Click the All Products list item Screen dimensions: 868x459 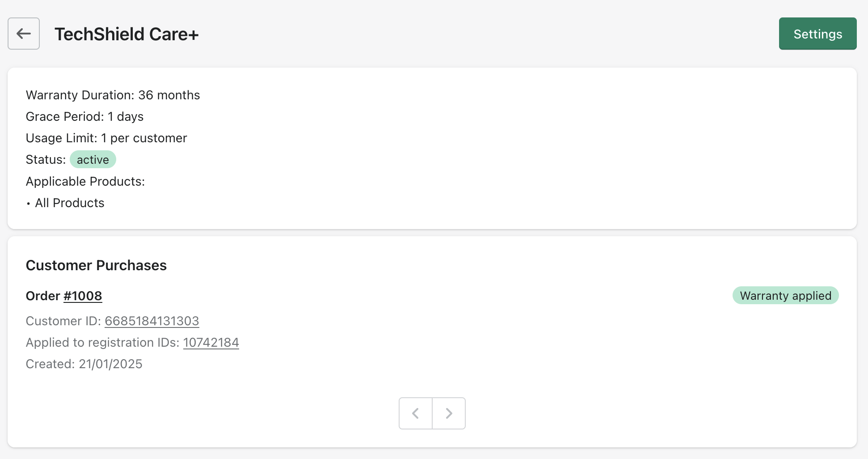(69, 203)
